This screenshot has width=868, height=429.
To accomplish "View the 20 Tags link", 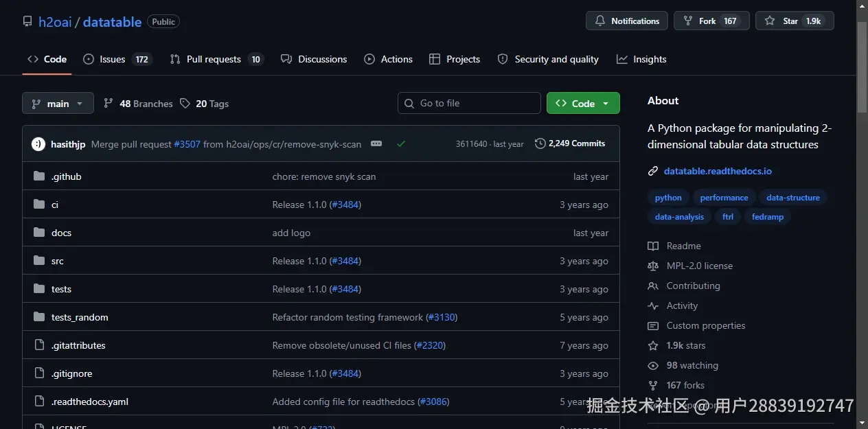I will (x=205, y=104).
